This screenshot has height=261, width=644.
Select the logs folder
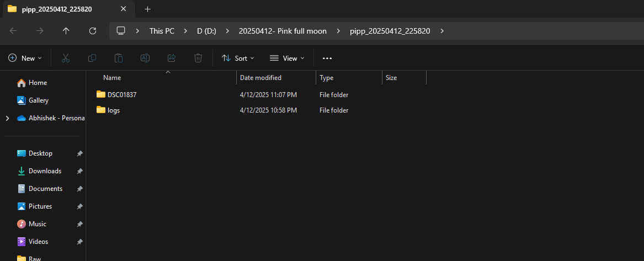114,110
